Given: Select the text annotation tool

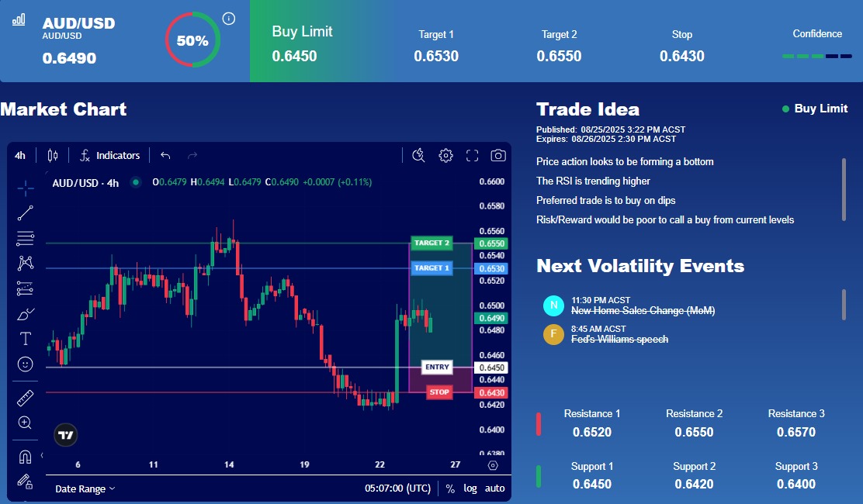Looking at the screenshot, I should pos(26,339).
